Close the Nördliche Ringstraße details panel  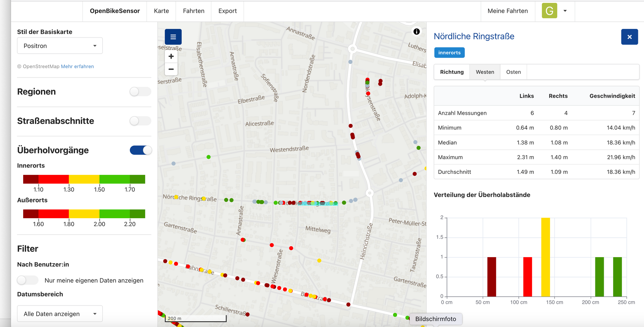(x=629, y=37)
